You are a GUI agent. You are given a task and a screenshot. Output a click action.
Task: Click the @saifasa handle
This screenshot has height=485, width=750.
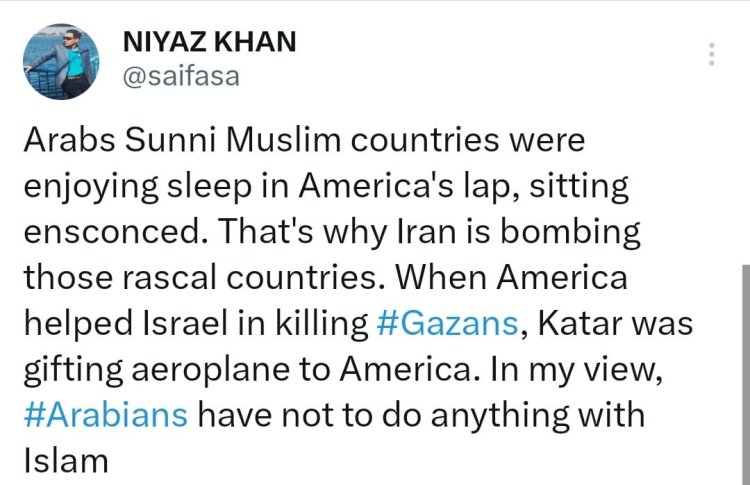tap(180, 76)
